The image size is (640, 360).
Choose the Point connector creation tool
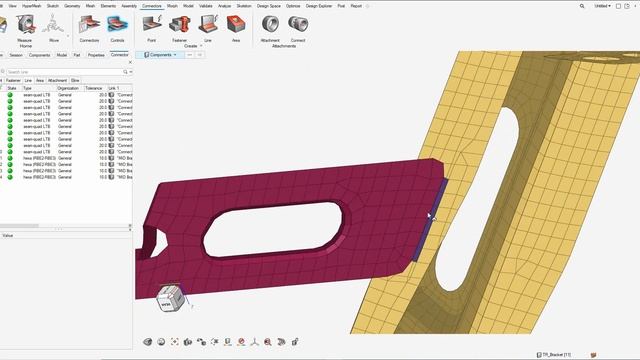152,24
